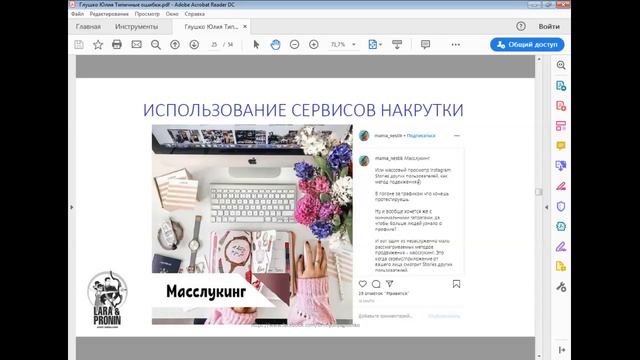Click the Масслукинг image thumbnail
This screenshot has height=360, width=640.
[252, 224]
